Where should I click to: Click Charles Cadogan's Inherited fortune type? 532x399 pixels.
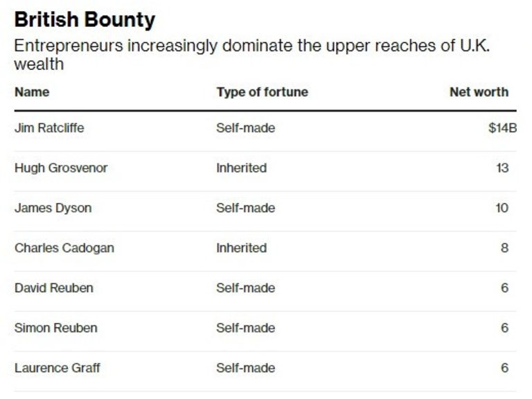coord(241,248)
